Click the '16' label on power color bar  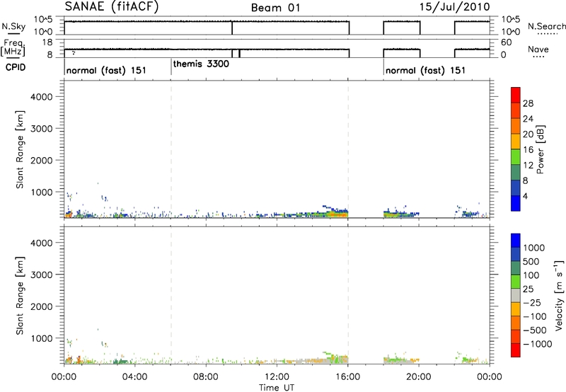(528, 150)
